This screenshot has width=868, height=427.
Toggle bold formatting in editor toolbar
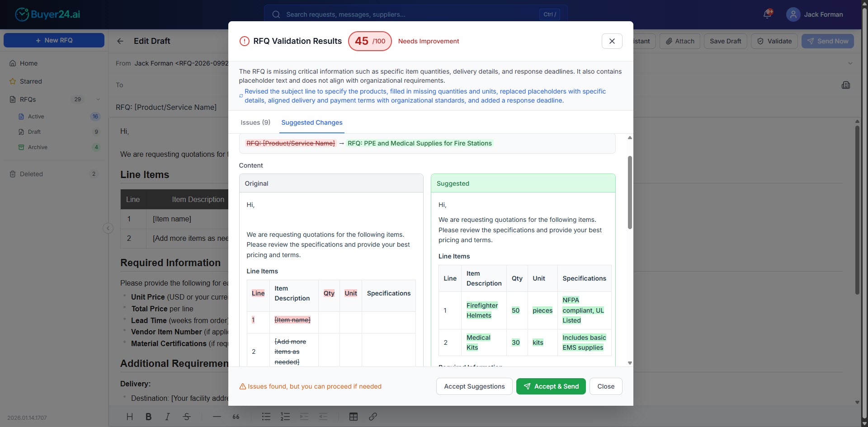pos(148,417)
